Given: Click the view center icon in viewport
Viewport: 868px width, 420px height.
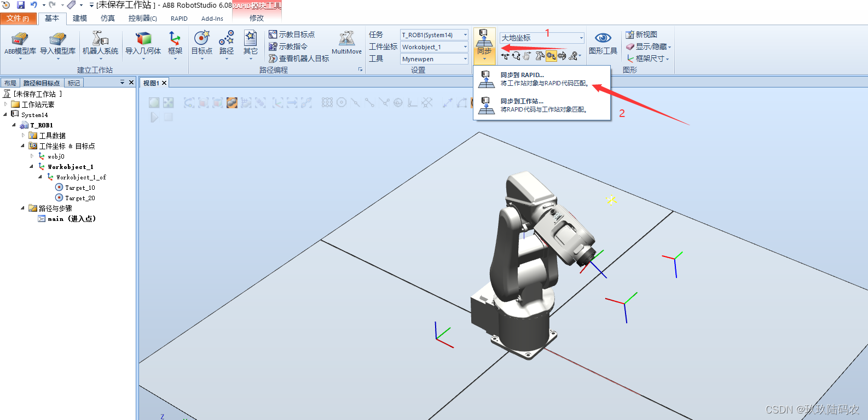Looking at the screenshot, I should point(168,102).
